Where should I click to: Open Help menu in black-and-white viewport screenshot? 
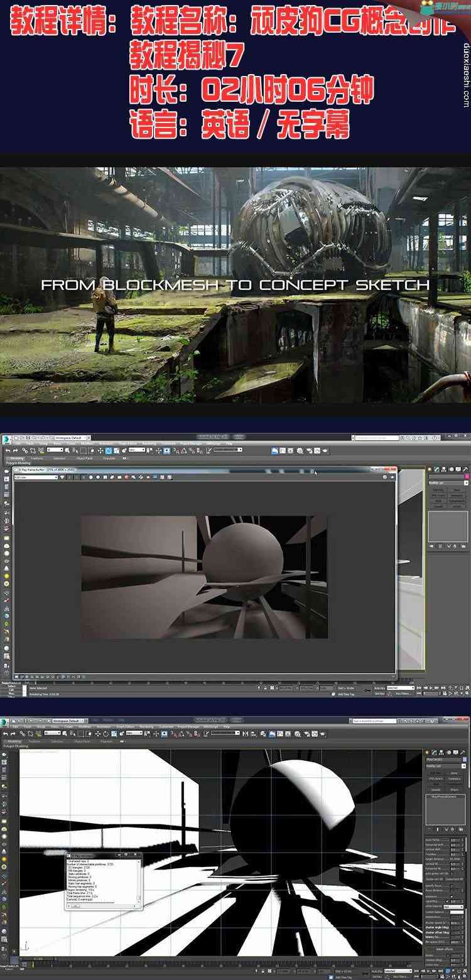point(227,726)
